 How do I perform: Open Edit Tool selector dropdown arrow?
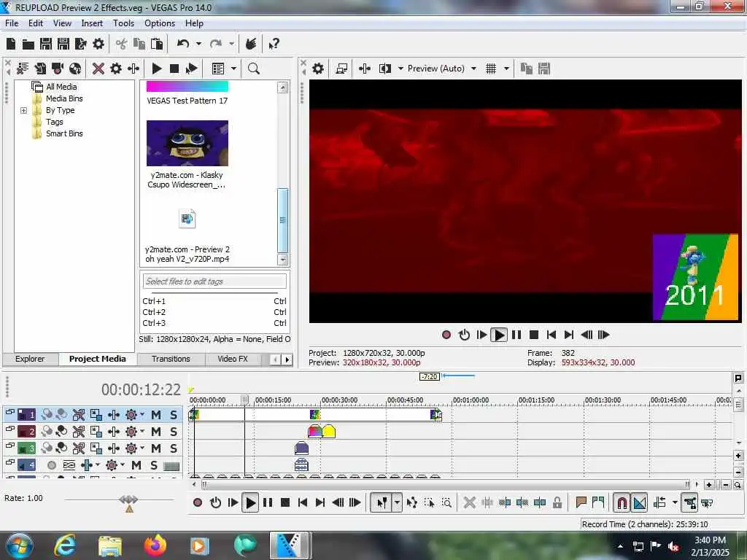398,502
